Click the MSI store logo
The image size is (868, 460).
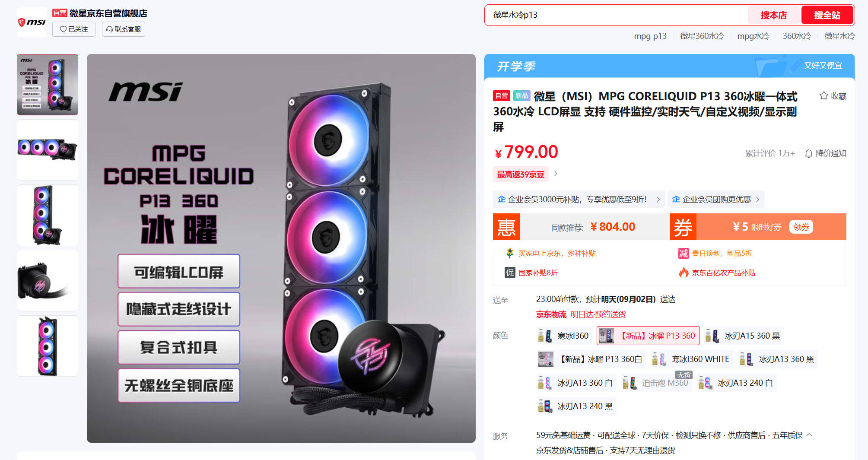tap(32, 22)
